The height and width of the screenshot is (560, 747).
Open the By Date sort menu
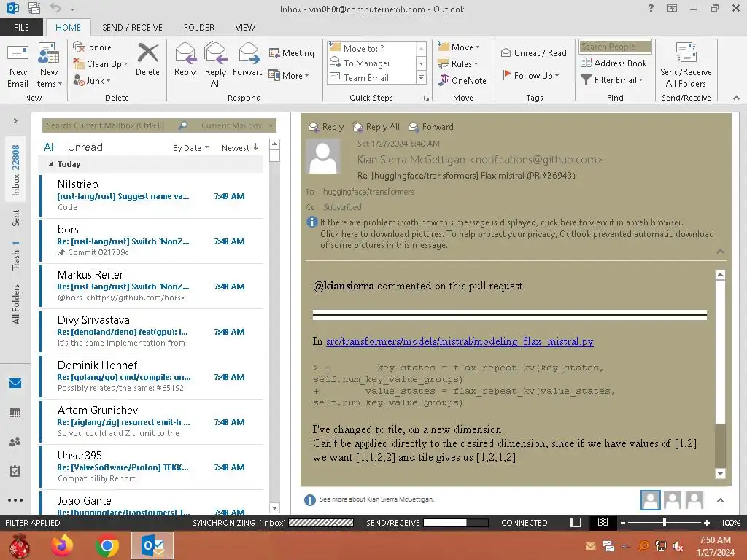pyautogui.click(x=190, y=148)
